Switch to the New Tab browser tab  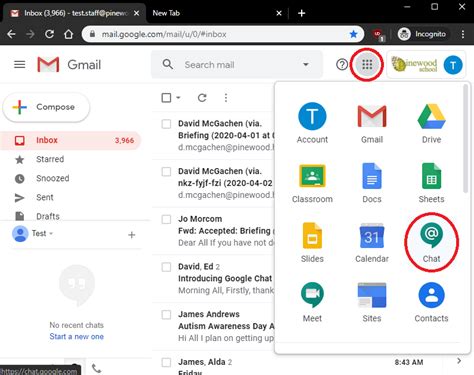pos(217,13)
